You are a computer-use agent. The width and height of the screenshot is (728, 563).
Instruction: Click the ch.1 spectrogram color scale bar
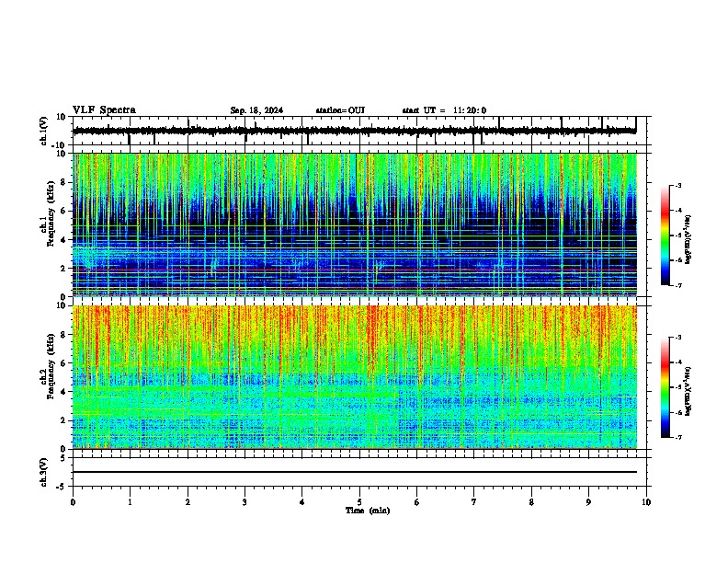(x=665, y=236)
